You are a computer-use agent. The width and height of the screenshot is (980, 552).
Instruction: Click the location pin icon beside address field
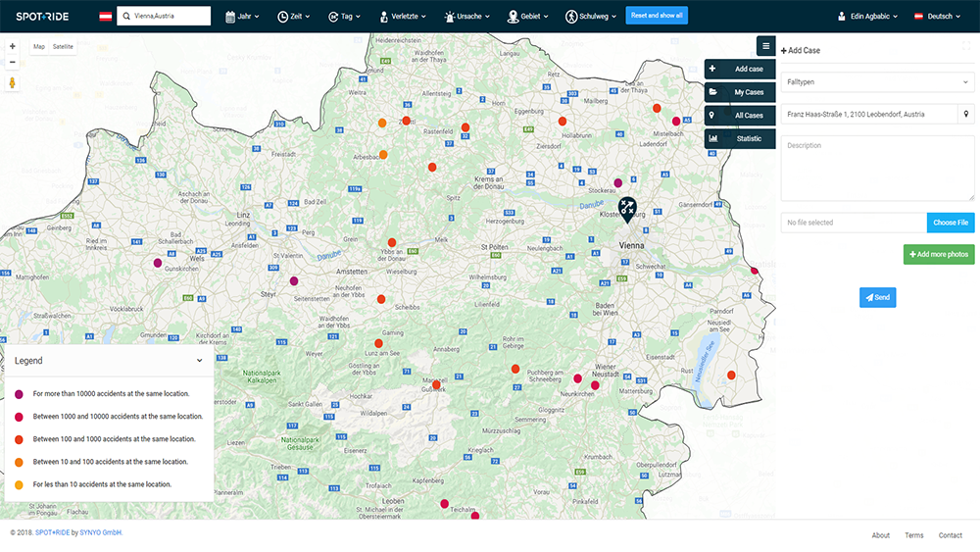[x=965, y=114]
